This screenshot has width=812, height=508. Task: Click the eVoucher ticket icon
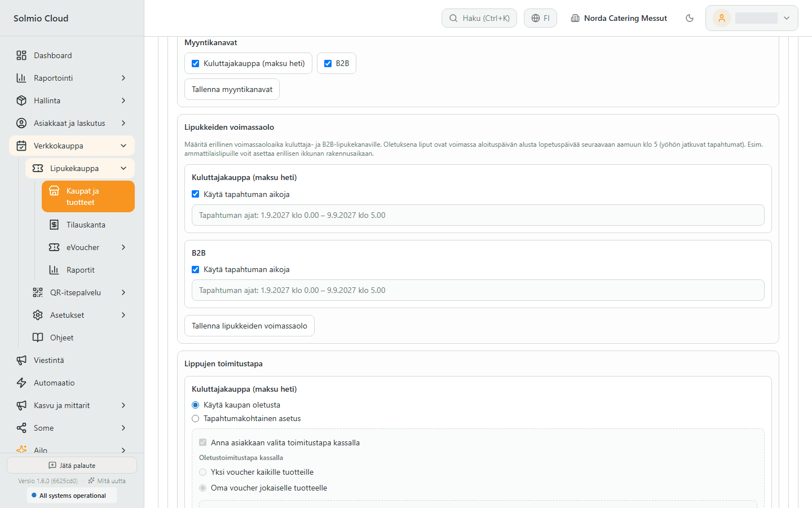point(54,247)
